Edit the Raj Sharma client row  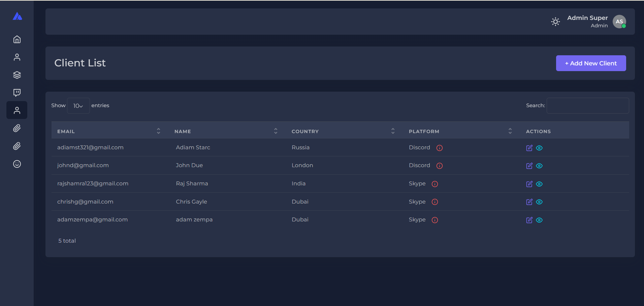pyautogui.click(x=529, y=184)
